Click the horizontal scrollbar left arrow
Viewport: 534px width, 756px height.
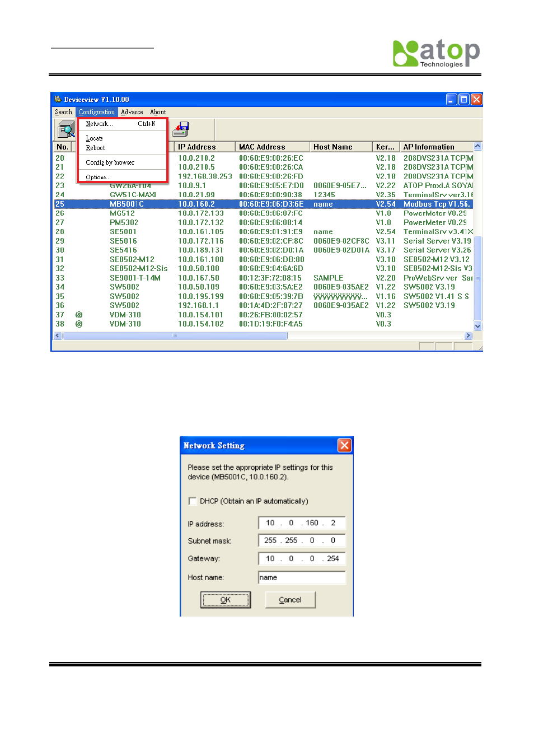(x=58, y=335)
